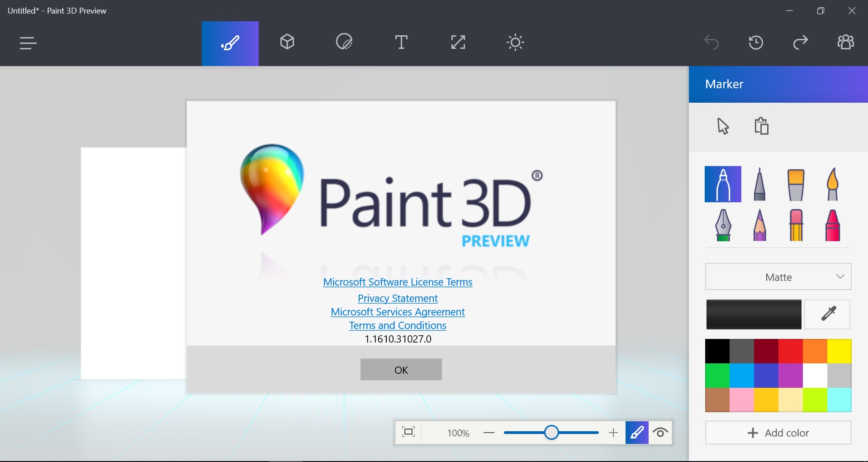Open the 3D objects tab

287,43
